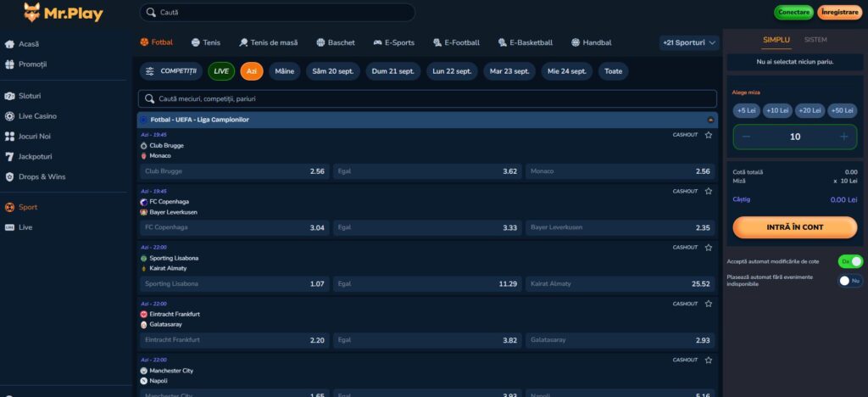
Task: Switch to the Baschet sport tab
Action: 336,42
